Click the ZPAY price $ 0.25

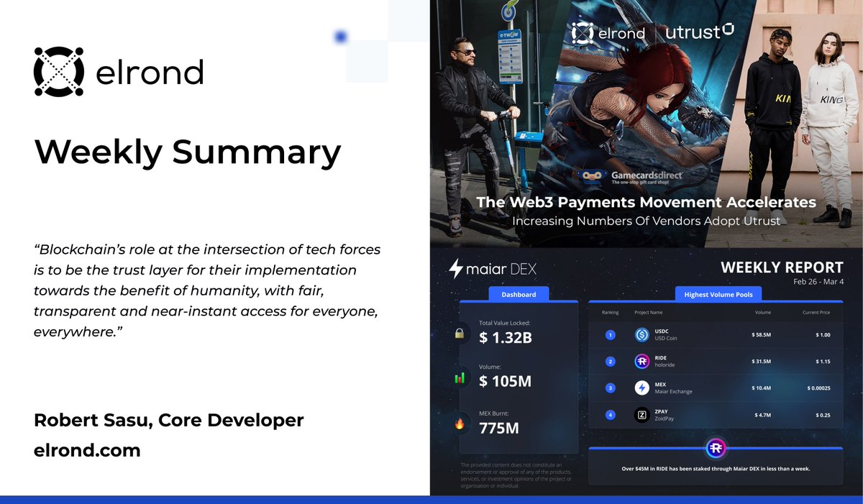(x=823, y=415)
